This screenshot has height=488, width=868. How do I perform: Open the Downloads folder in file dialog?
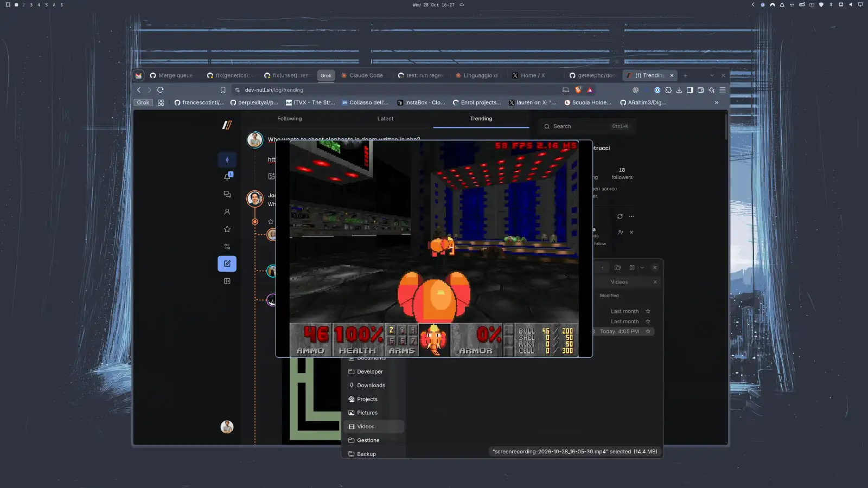point(373,386)
